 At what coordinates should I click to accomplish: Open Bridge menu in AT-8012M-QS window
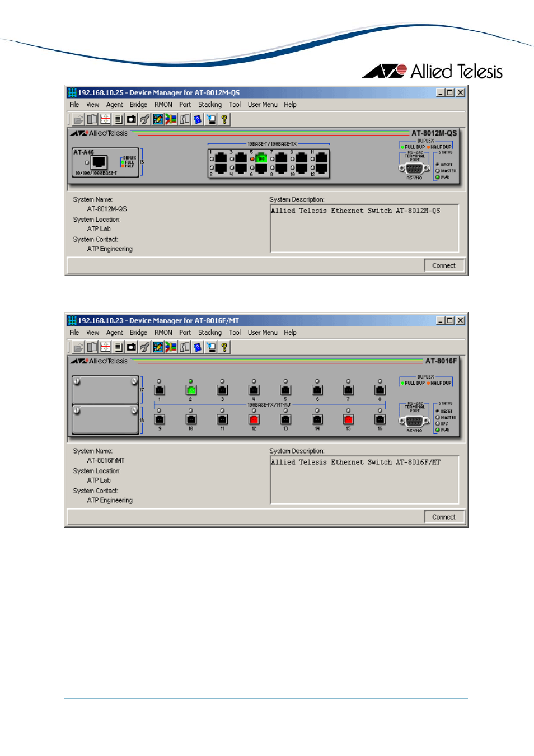point(138,105)
